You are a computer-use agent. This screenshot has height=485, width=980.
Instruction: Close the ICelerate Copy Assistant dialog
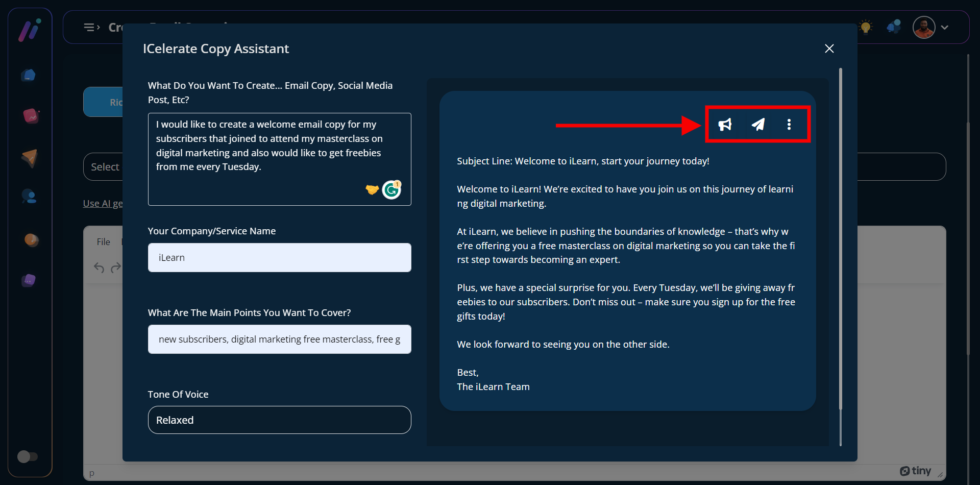(x=829, y=48)
